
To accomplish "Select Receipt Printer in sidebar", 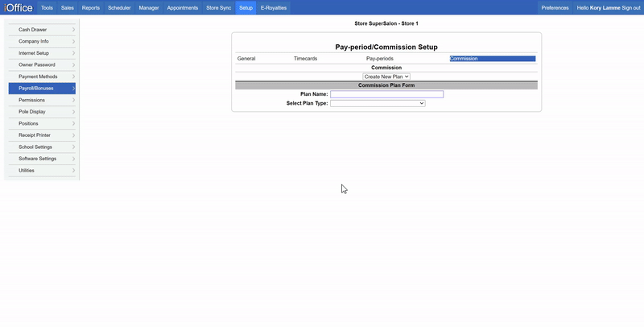I will coord(42,135).
